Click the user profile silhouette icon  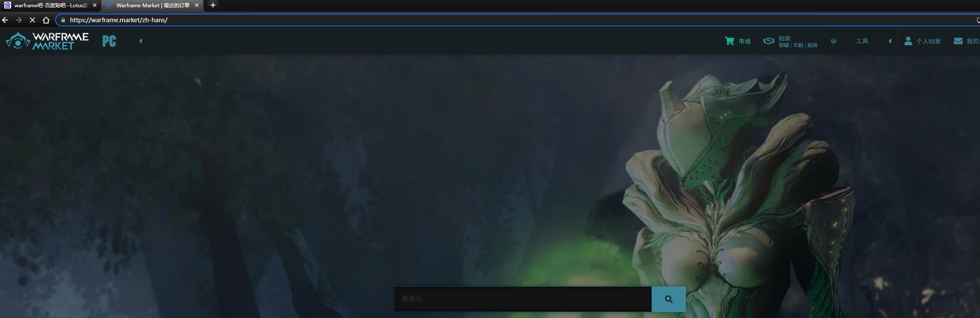908,41
